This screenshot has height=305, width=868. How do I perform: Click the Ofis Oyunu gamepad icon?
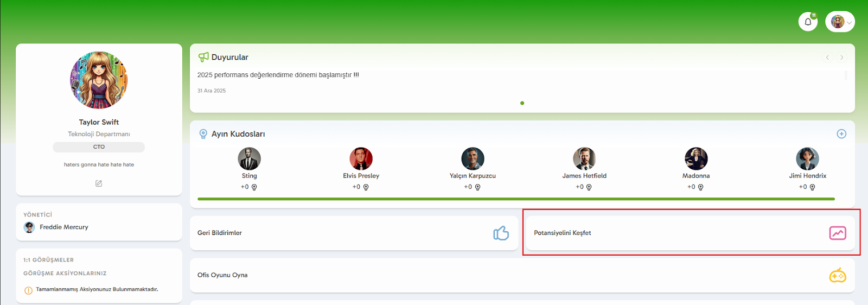(x=838, y=276)
